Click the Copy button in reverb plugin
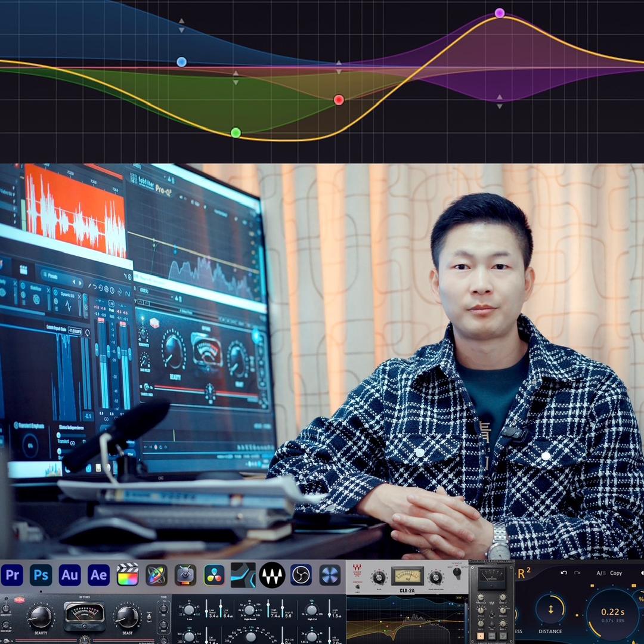644x644 pixels. [x=616, y=573]
